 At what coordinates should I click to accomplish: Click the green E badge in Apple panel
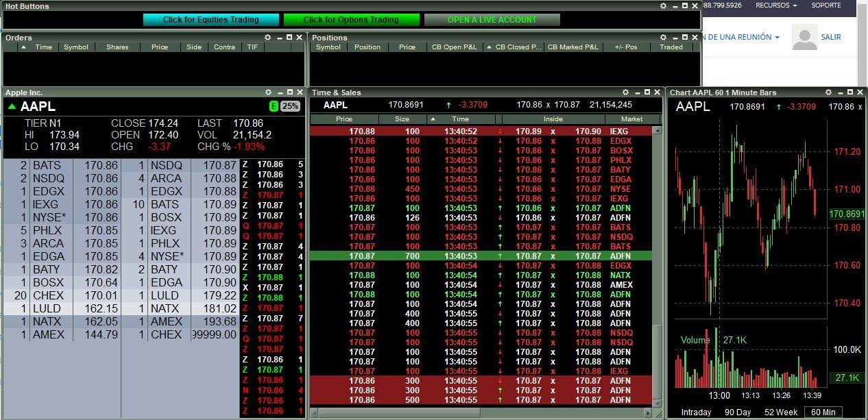pos(274,106)
